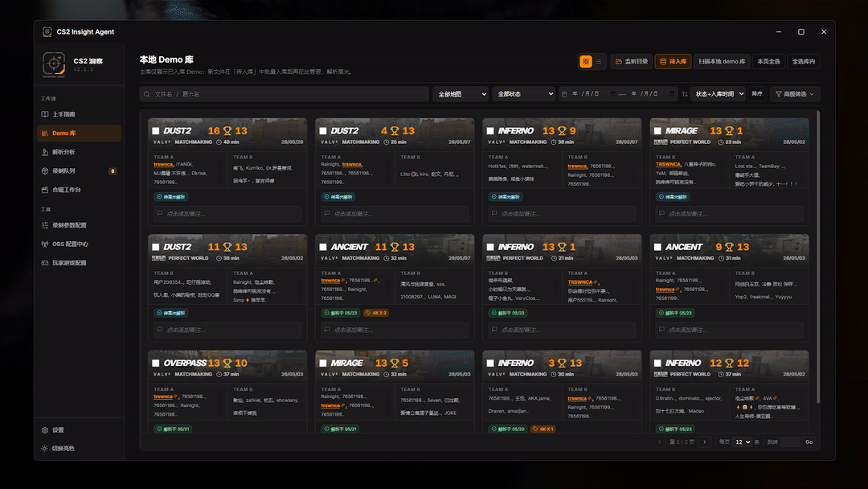Image resolution: width=868 pixels, height=489 pixels.
Task: Open the per-page count dropdown showing 12
Action: point(743,442)
